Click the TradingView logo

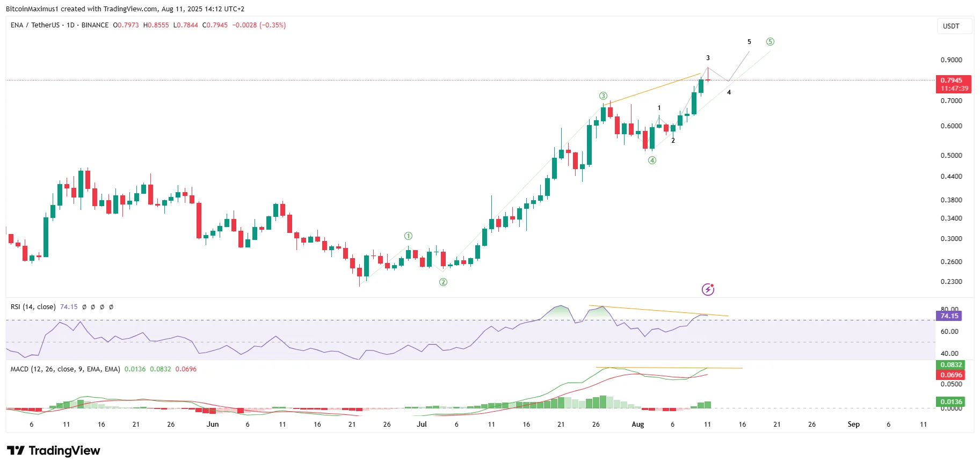53,450
